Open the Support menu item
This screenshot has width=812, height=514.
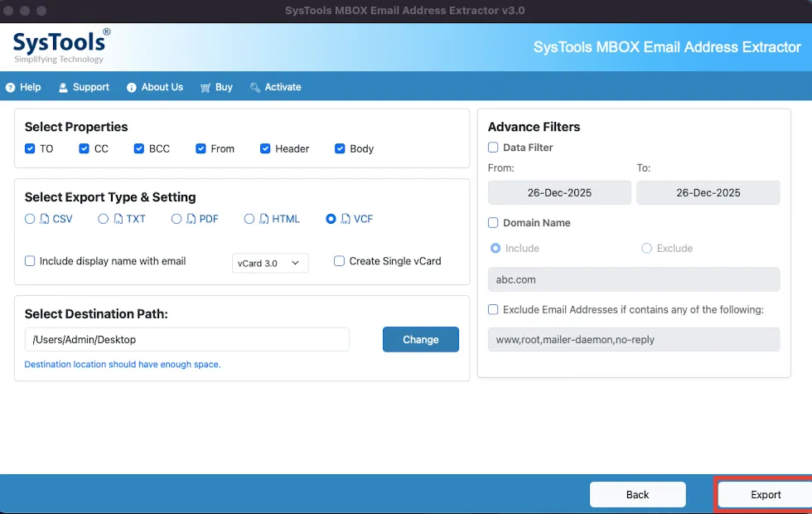pyautogui.click(x=84, y=88)
